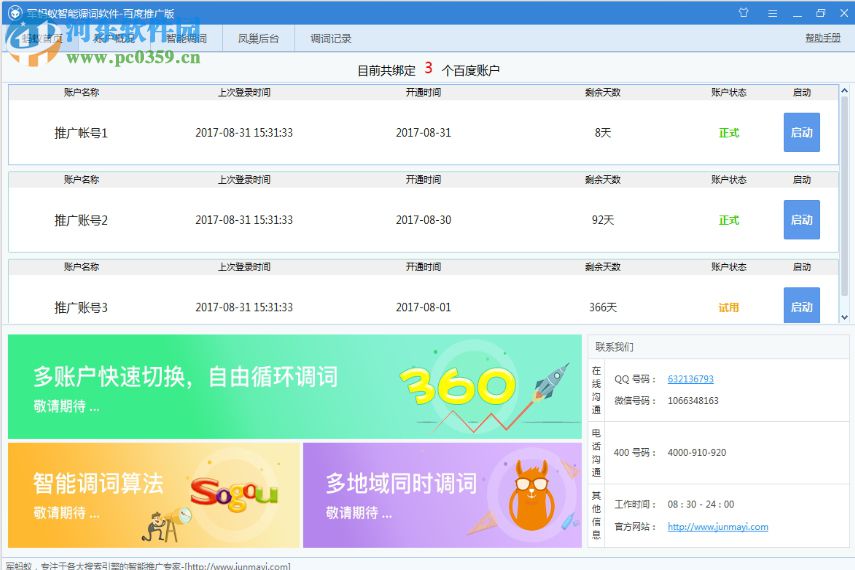Click 启动 button for 推广账号3
Screen dimensions: 855x570
pos(802,305)
